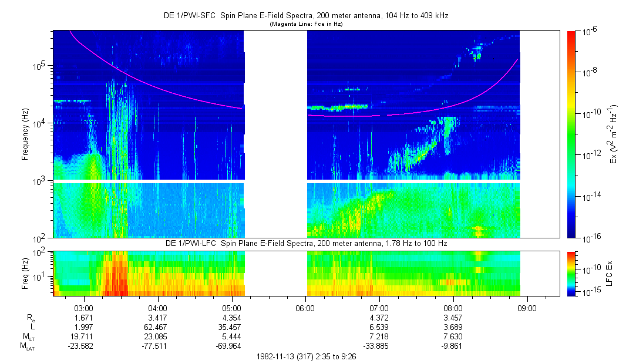Click the Magenta Line Fce subtitle
The image size is (636, 364).
tap(306, 24)
